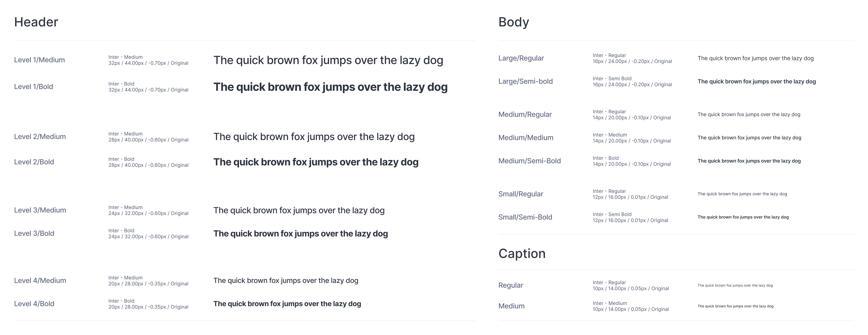Click the Large/Semi-bold label

(526, 81)
